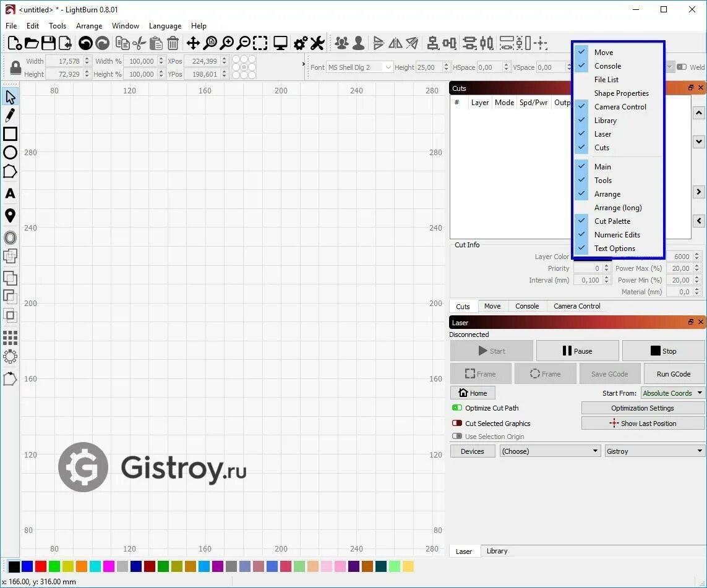Screen dimensions: 707x588
Task: Select the Text tool
Action: pos(10,194)
